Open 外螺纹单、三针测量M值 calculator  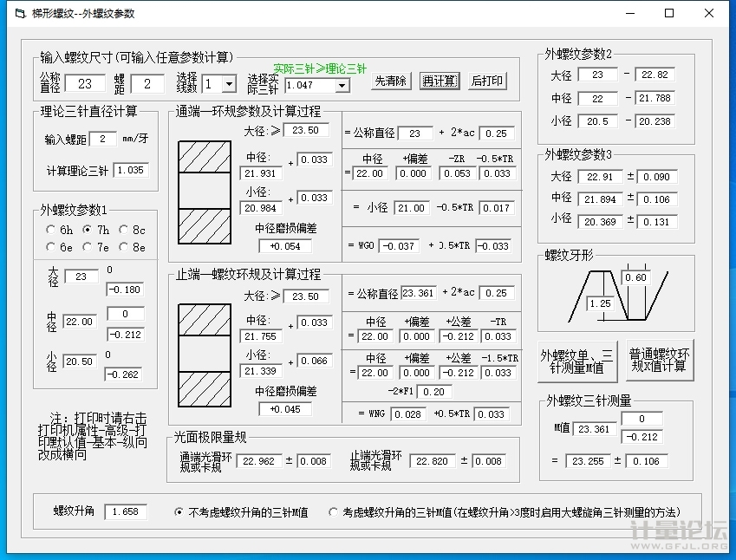coord(577,361)
